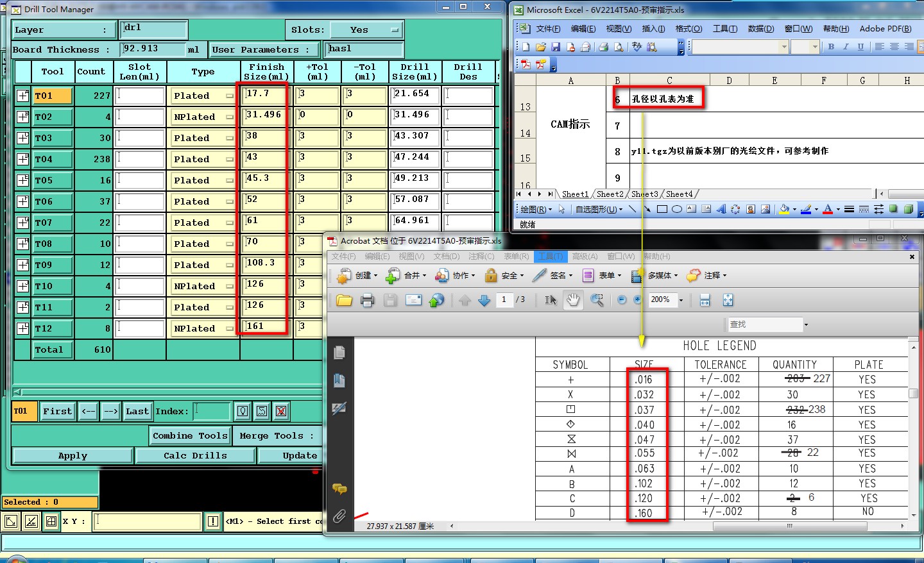This screenshot has height=563, width=924.
Task: Toggle Italic formatting in Excel
Action: [846, 47]
